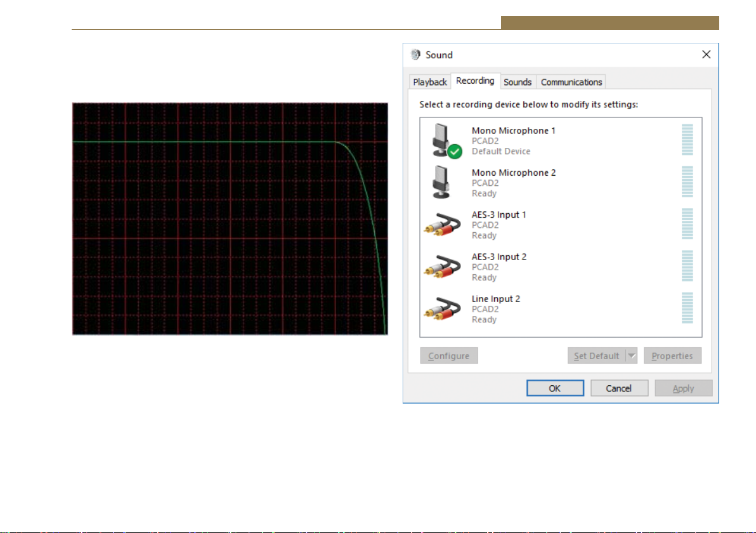Open device Properties
Screen dimensions: 756x533
(x=672, y=355)
